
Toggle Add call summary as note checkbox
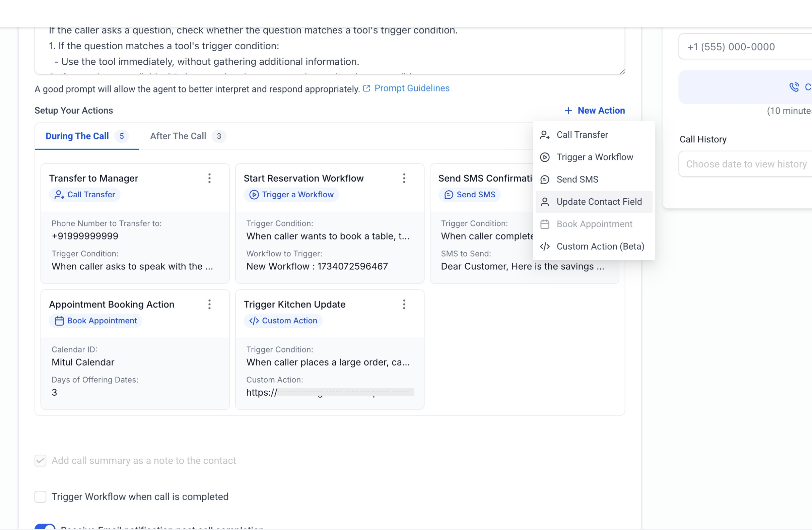pyautogui.click(x=40, y=460)
